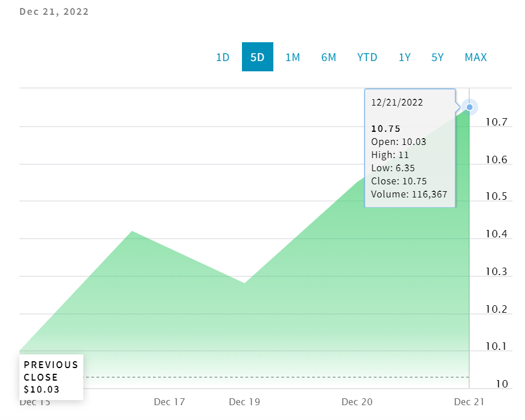Click the Dec 20 x-axis label
This screenshot has height=420, width=525.
[357, 402]
